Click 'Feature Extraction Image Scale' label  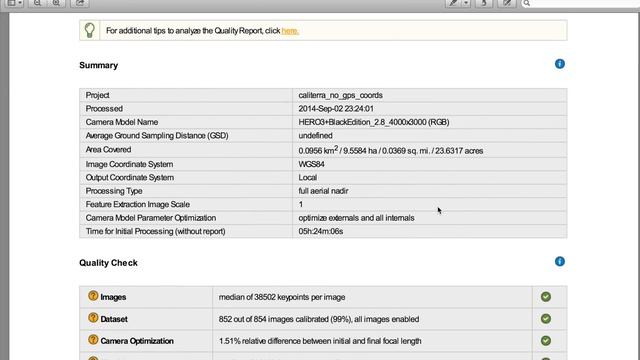[x=138, y=204]
